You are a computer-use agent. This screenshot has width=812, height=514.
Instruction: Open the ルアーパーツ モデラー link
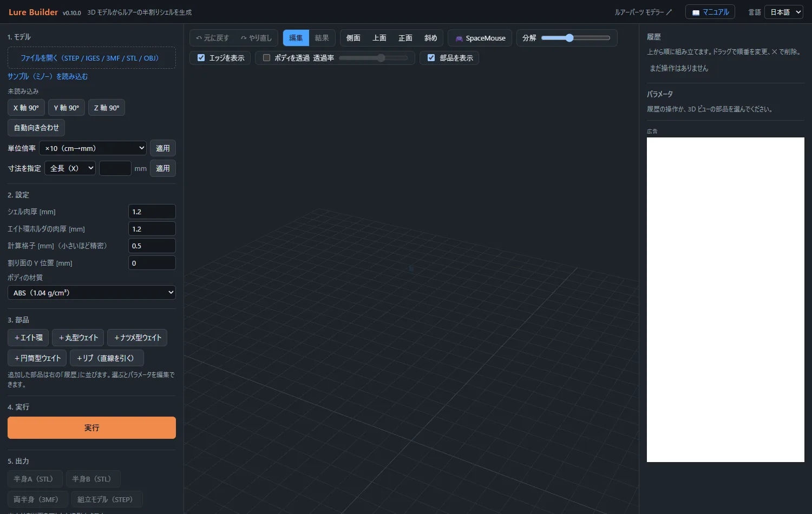[x=643, y=12]
